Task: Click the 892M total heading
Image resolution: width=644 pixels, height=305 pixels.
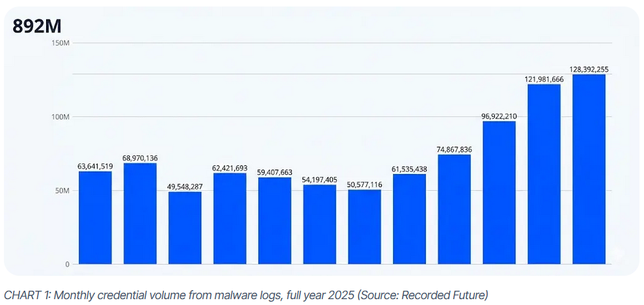Action: click(x=36, y=26)
